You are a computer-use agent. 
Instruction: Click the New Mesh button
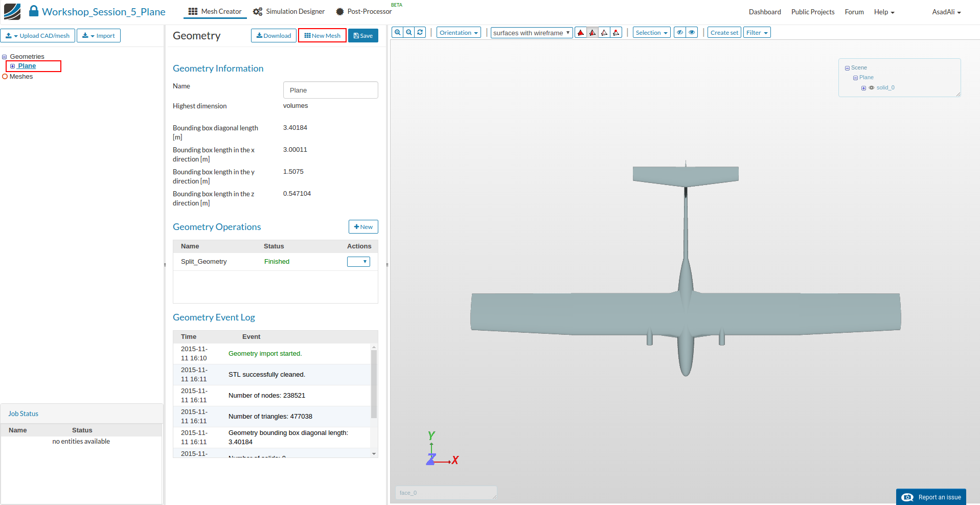pos(322,36)
